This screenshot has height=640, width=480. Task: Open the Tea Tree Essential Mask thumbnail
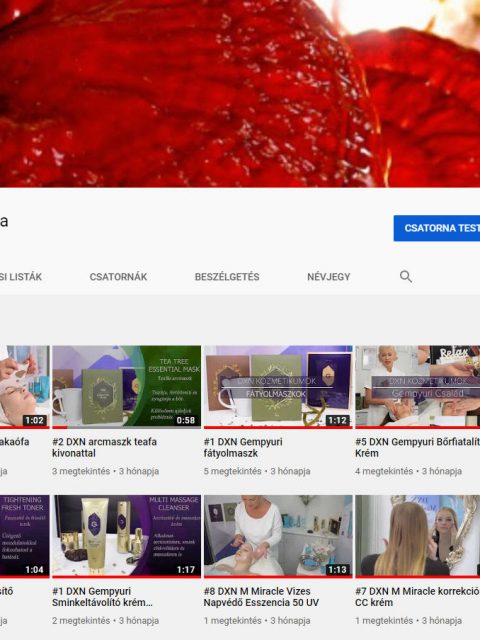point(127,386)
